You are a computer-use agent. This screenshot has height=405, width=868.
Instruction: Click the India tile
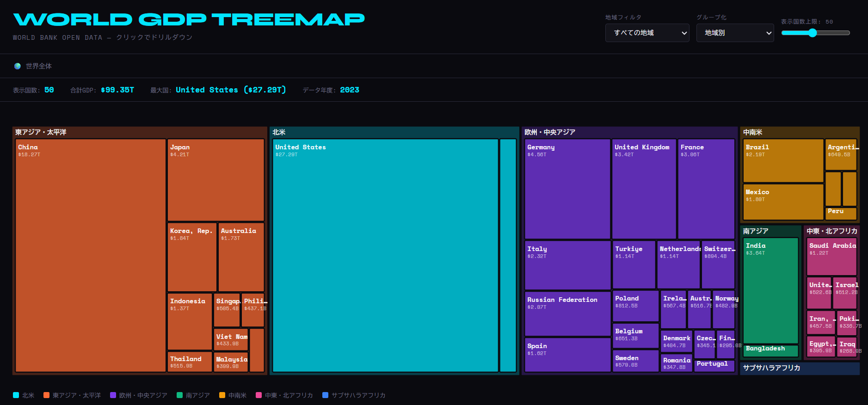(x=771, y=290)
